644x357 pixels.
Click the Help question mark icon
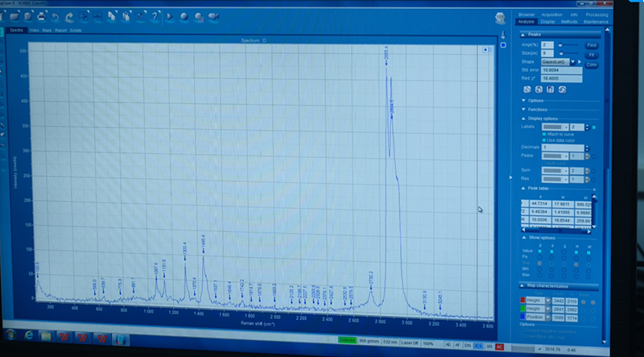(154, 15)
